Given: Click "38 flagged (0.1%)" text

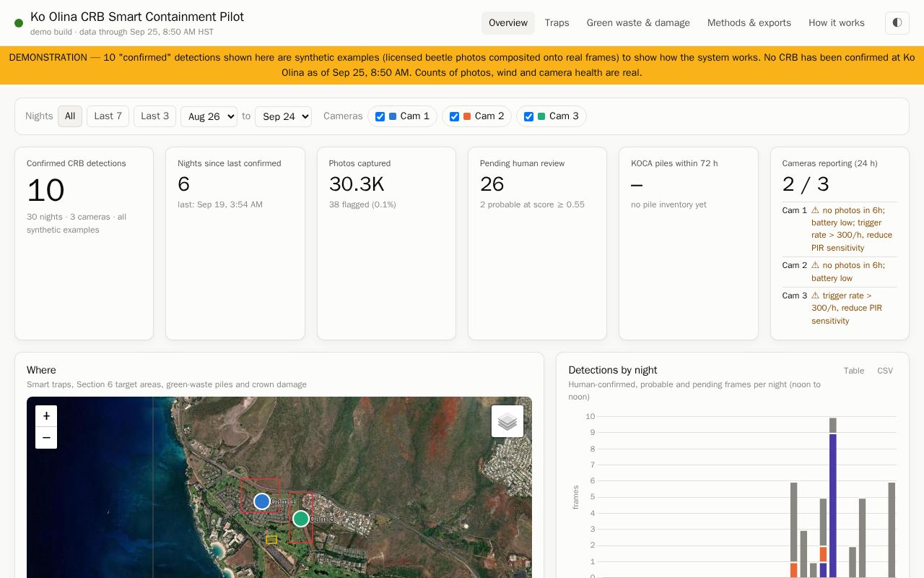Looking at the screenshot, I should coord(362,204).
